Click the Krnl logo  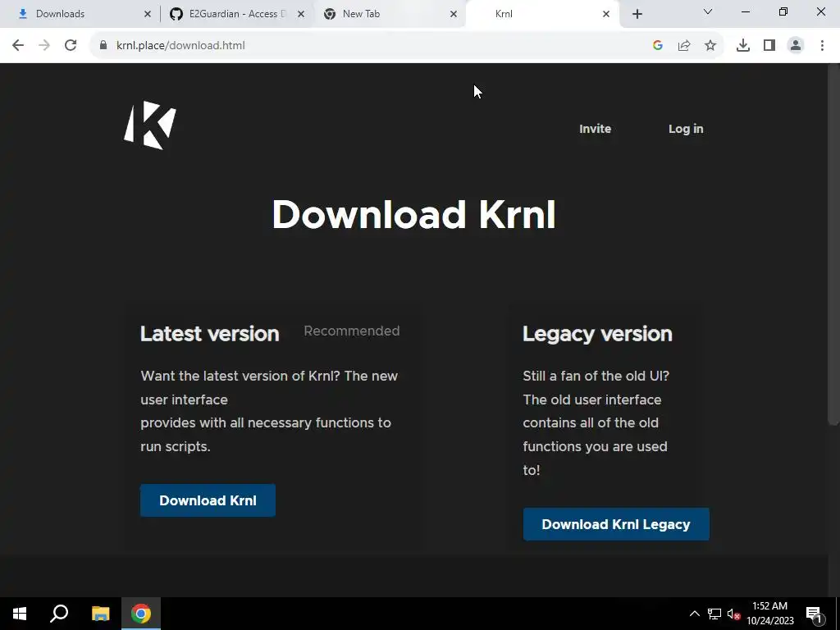pos(150,125)
